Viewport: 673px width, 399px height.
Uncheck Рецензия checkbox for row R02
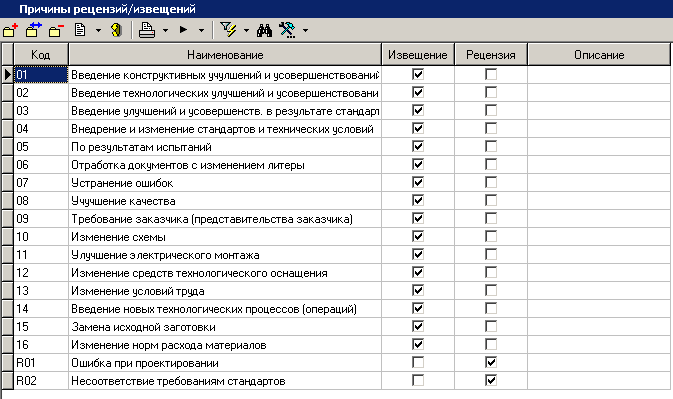pyautogui.click(x=491, y=381)
